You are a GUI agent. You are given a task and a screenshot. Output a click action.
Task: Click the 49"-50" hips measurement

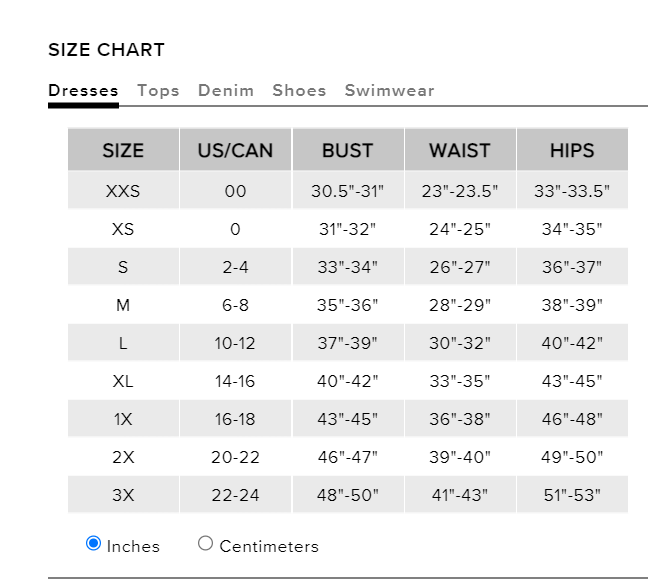pyautogui.click(x=572, y=457)
